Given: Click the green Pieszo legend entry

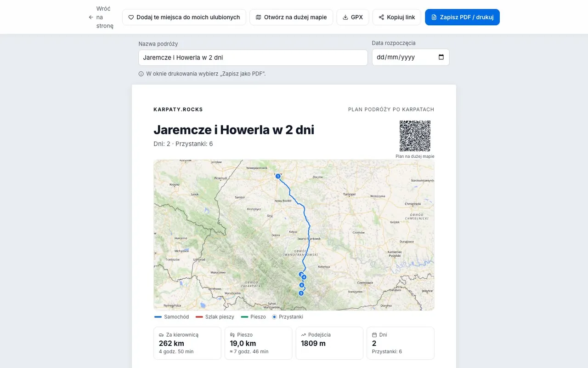Looking at the screenshot, I should (x=253, y=317).
